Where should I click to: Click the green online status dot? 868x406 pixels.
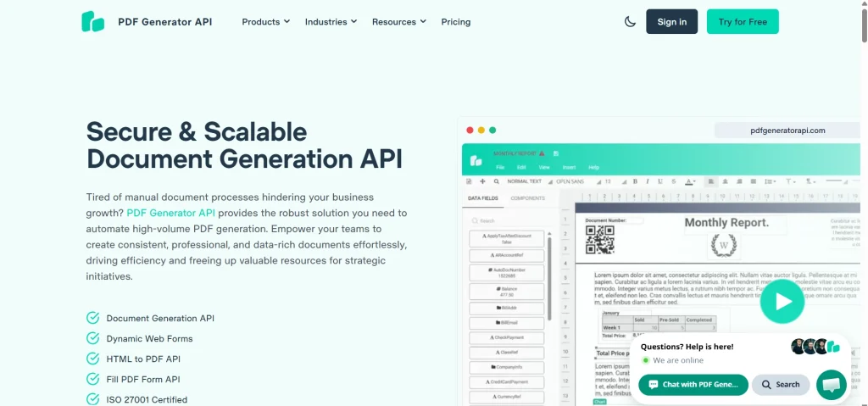click(645, 360)
